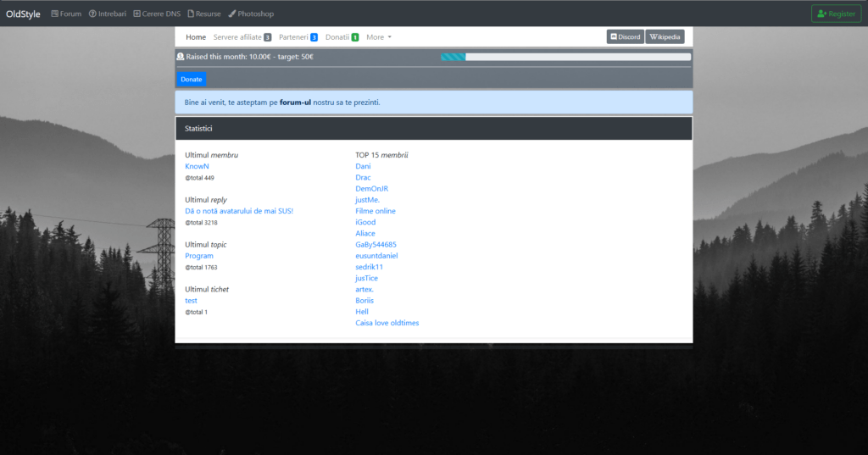Open the Parteneri tab
Screen dimensions: 868x455
click(298, 37)
